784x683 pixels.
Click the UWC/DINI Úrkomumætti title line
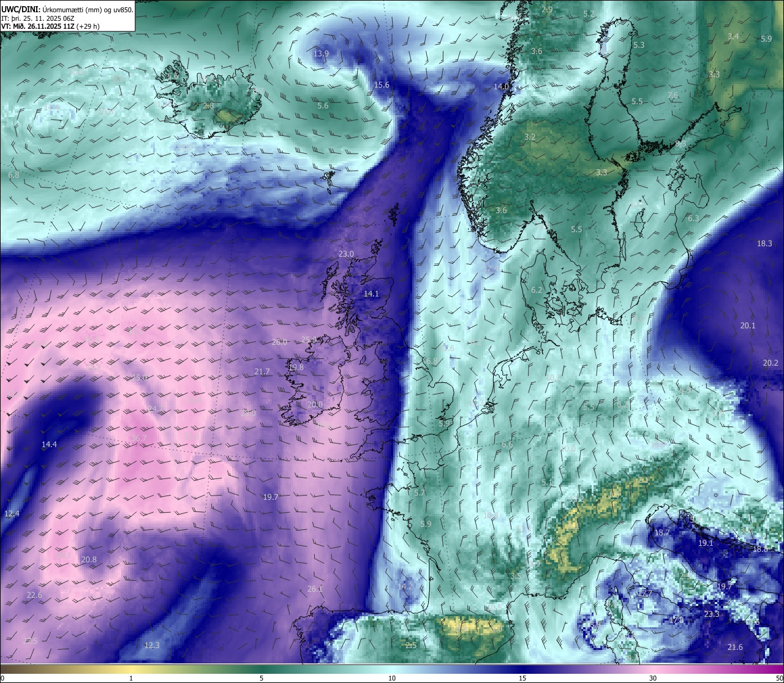pos(67,10)
